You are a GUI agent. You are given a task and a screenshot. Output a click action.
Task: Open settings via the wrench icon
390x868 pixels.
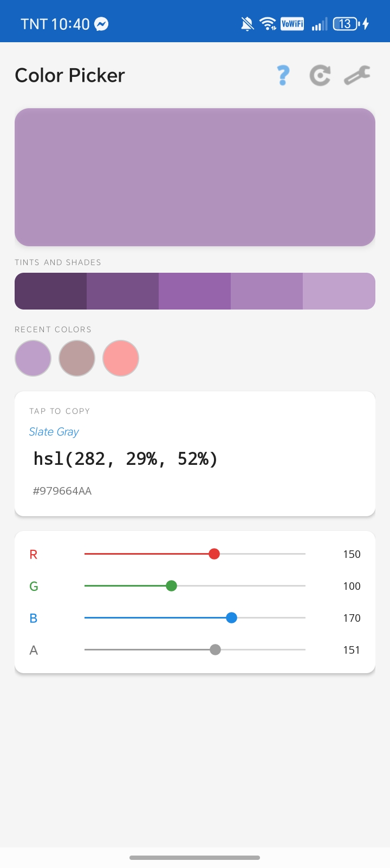pos(357,75)
